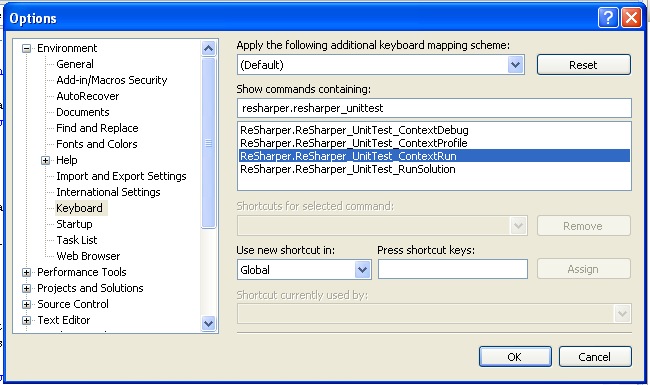Image resolution: width=650 pixels, height=385 pixels.
Task: Open Find and Replace settings
Action: tap(97, 128)
